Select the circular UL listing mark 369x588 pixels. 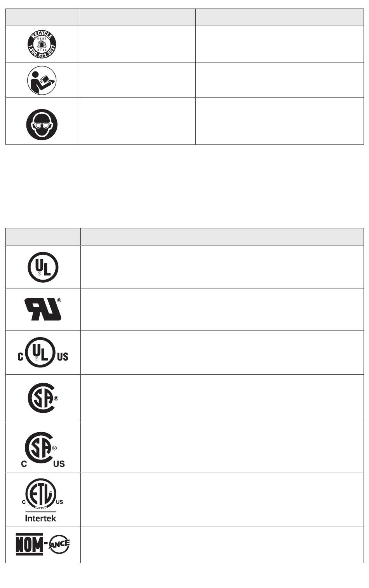tap(43, 267)
